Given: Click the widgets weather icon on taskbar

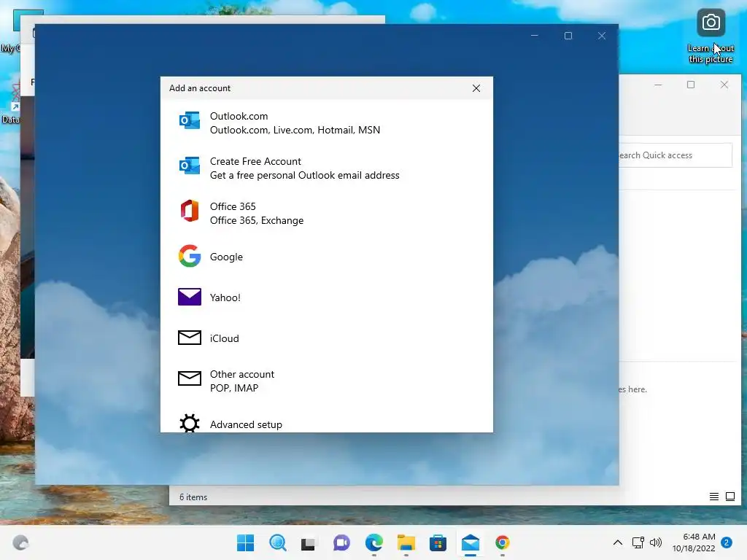Looking at the screenshot, I should 20,542.
